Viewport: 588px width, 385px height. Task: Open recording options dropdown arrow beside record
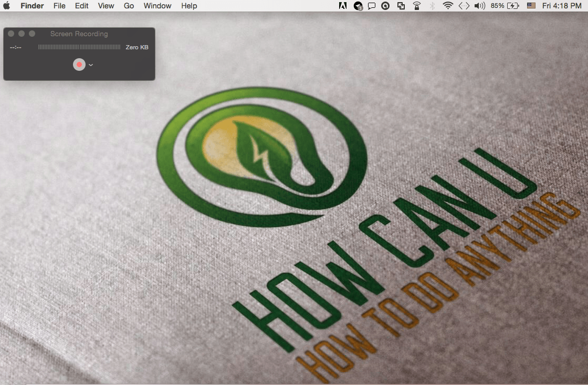[x=91, y=65]
